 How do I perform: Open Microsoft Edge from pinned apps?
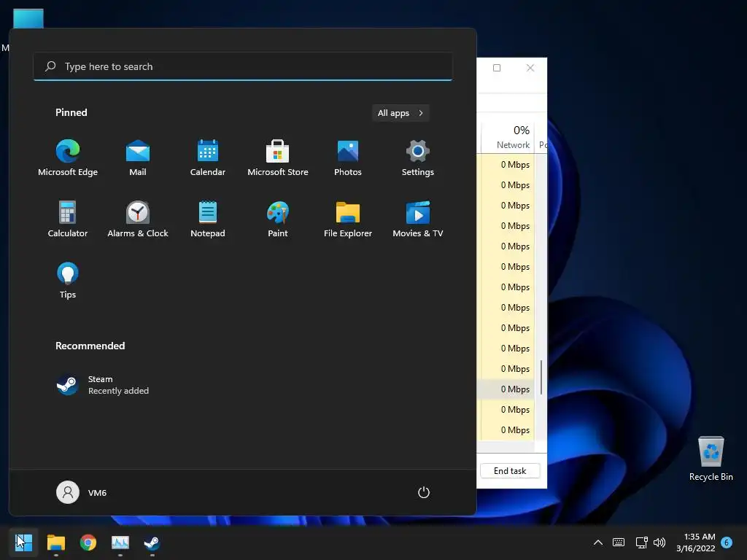point(68,158)
